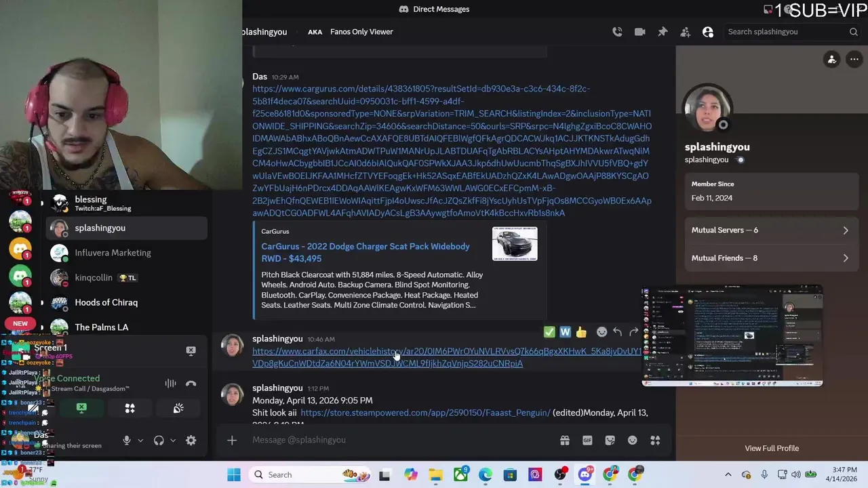Add W emoji reaction to message
The width and height of the screenshot is (868, 488).
click(x=565, y=332)
